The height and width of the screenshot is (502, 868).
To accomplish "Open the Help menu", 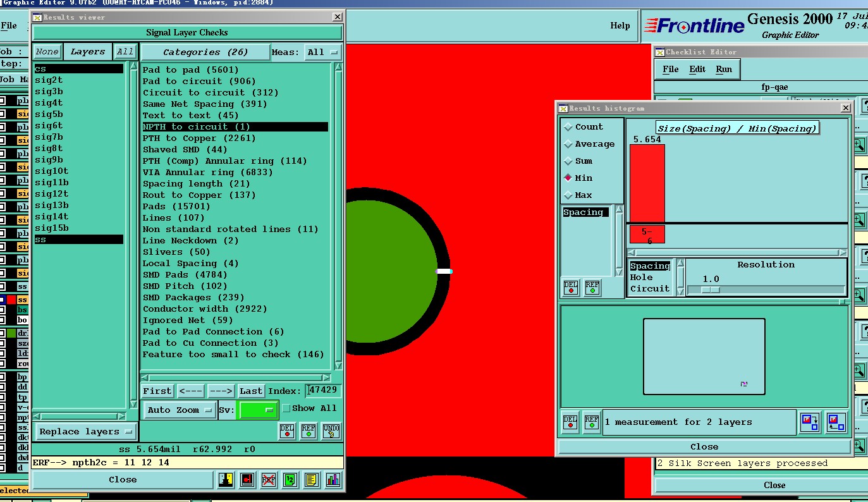I will 620,26.
